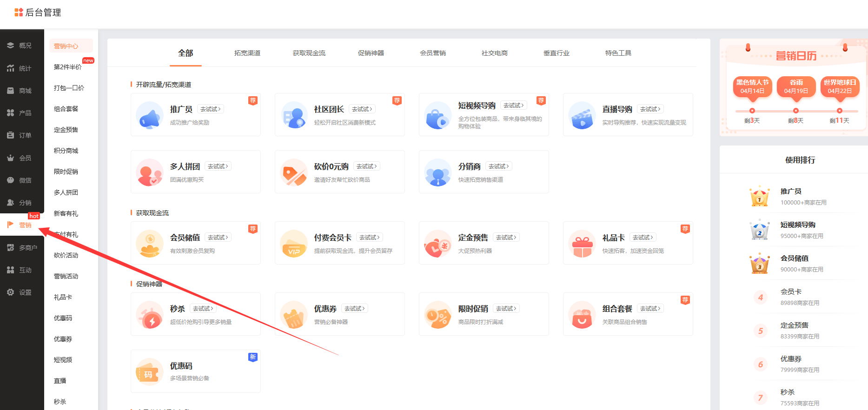Click the 会员储值 card icon
868x410 pixels.
click(150, 244)
